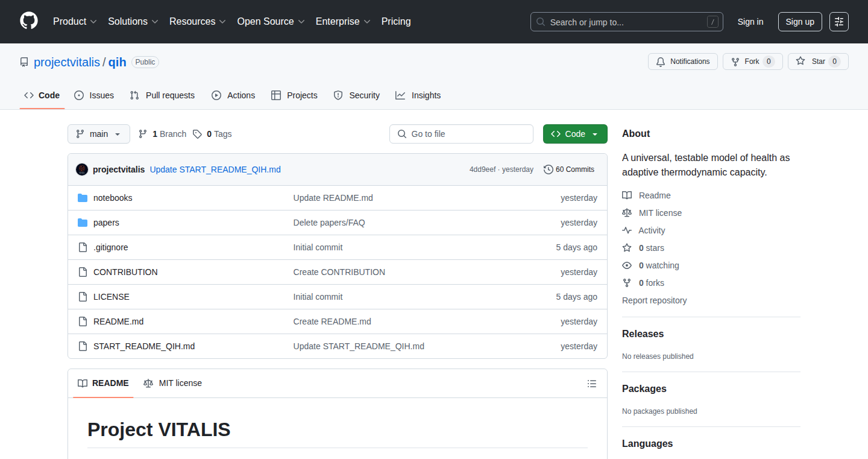Click the Notifications bell button
Image resolution: width=868 pixels, height=459 pixels.
[x=683, y=62]
